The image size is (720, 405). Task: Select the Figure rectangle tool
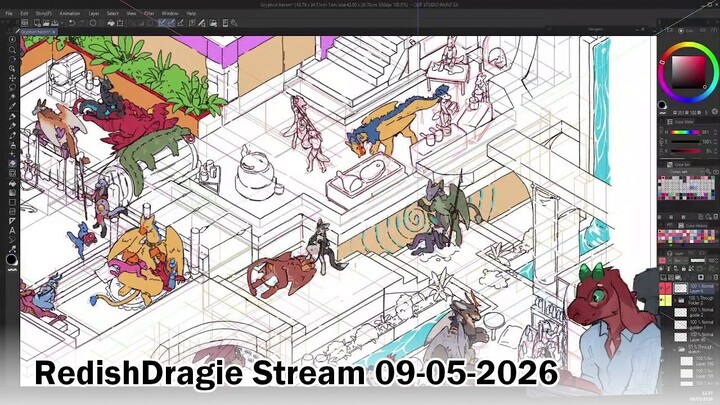[12, 202]
